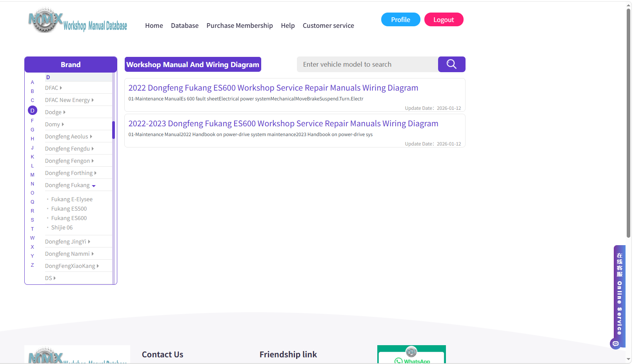Select Fukang ES600 model
Screen dimensions: 633x364
69,218
